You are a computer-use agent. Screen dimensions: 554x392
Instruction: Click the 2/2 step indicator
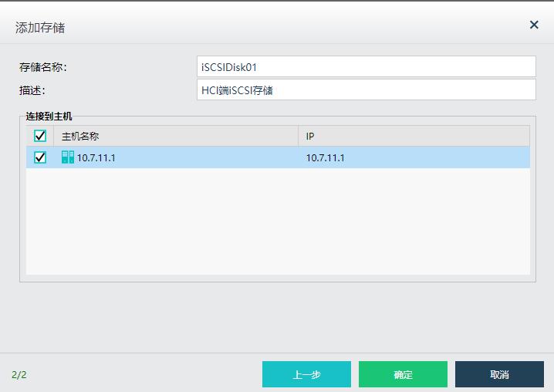pos(19,374)
